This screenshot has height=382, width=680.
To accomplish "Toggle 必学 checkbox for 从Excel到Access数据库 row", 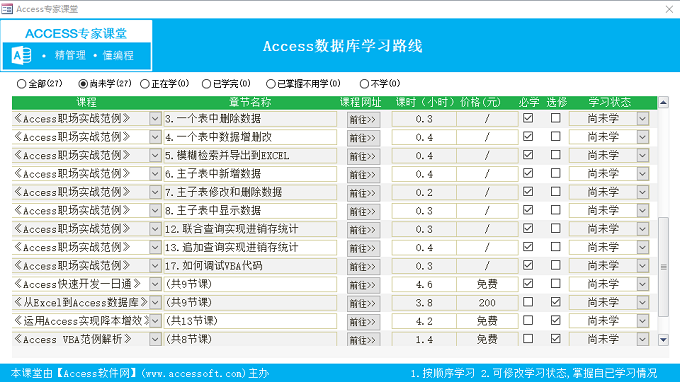I will 528,302.
